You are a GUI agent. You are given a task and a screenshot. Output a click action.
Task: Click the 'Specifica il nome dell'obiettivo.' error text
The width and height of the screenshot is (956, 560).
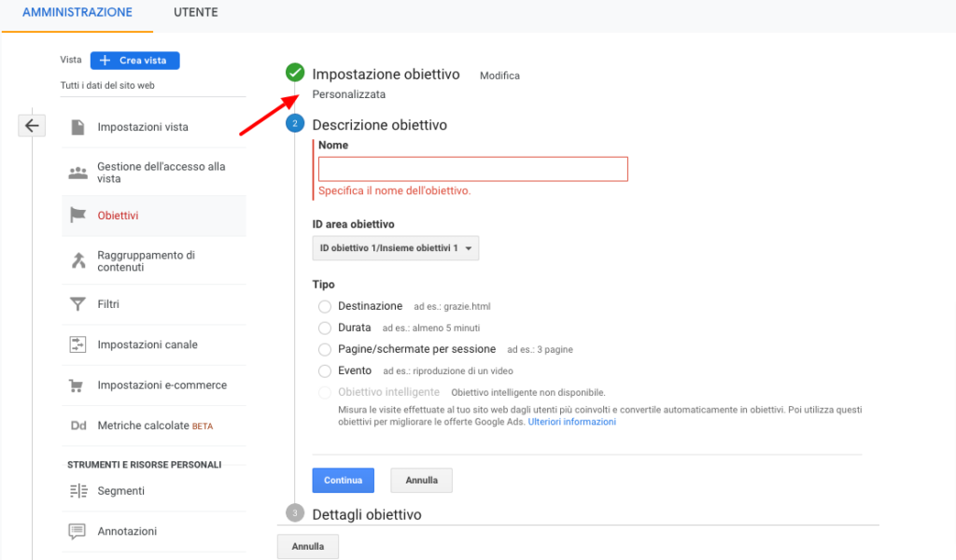pos(395,190)
